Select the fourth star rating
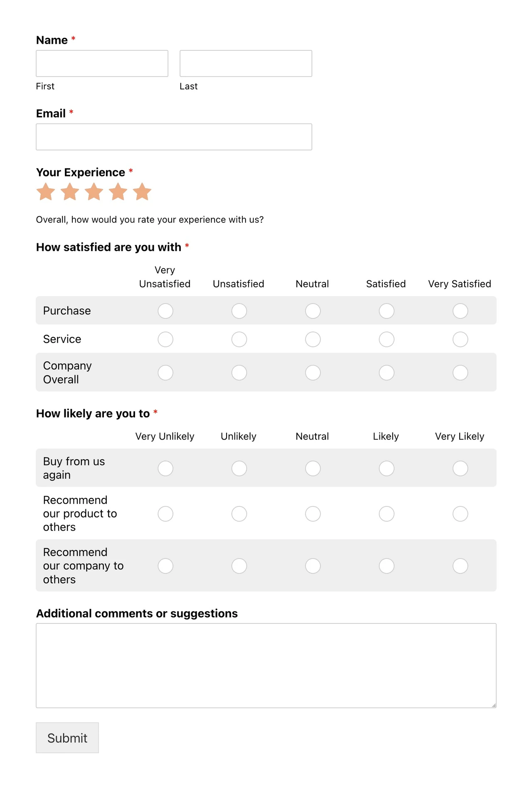 tap(118, 192)
